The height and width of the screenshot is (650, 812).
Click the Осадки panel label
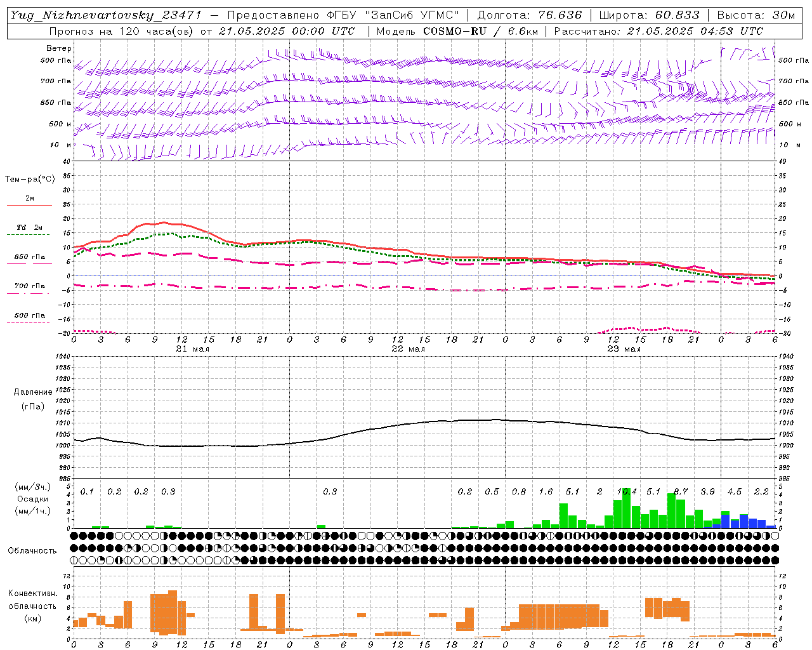click(x=33, y=499)
